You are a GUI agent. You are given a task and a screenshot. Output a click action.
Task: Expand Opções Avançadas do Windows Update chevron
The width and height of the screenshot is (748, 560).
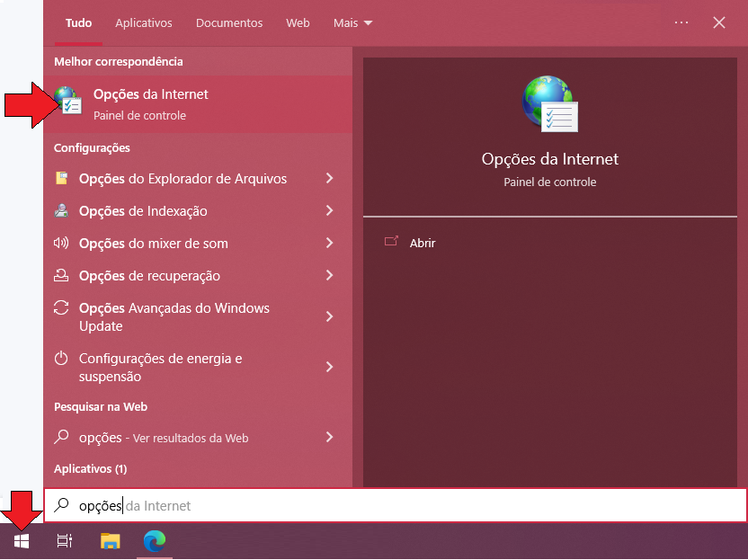point(329,316)
